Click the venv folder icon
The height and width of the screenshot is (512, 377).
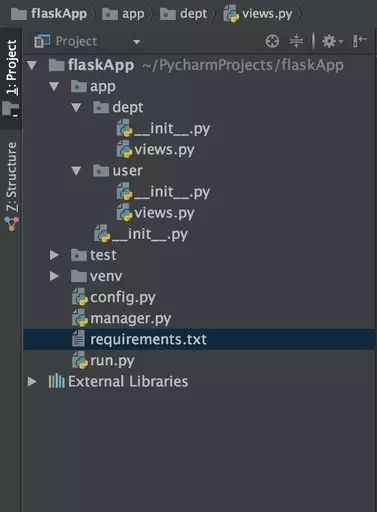tap(79, 276)
